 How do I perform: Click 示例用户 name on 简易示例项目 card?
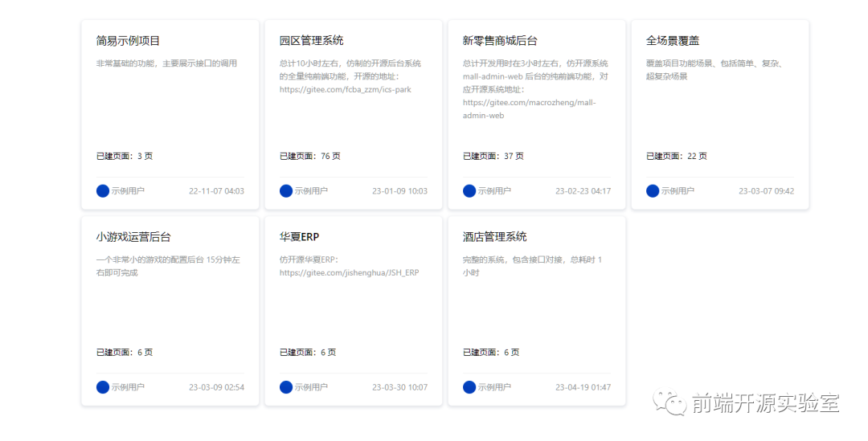128,191
